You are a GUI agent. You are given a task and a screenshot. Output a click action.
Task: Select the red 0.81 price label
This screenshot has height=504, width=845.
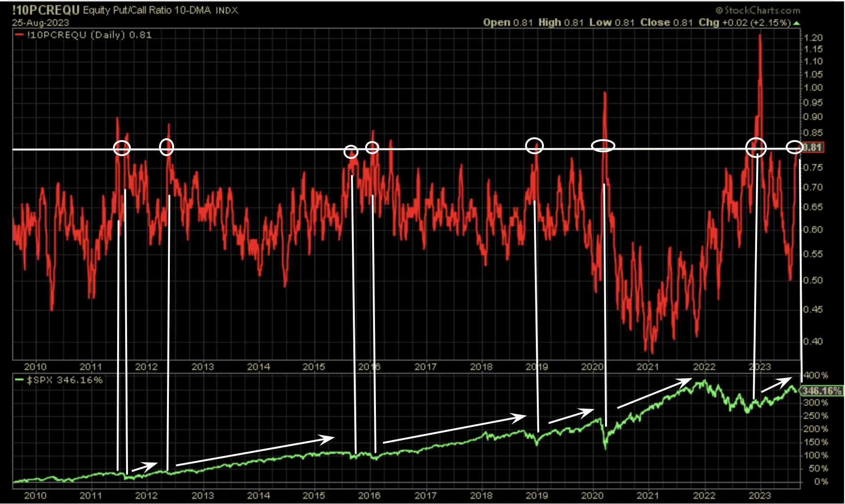pyautogui.click(x=812, y=147)
